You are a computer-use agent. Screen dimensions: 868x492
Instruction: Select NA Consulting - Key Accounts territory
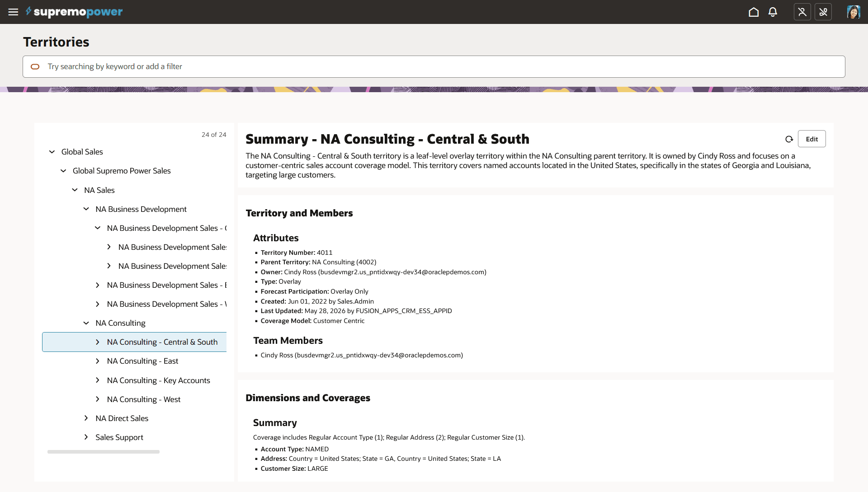(159, 380)
